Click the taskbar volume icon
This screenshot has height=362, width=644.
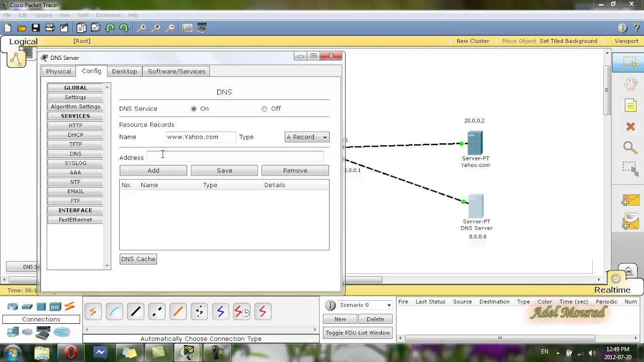(592, 353)
